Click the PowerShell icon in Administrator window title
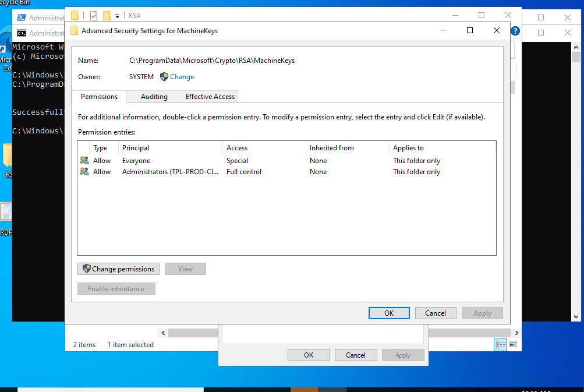 pyautogui.click(x=22, y=17)
